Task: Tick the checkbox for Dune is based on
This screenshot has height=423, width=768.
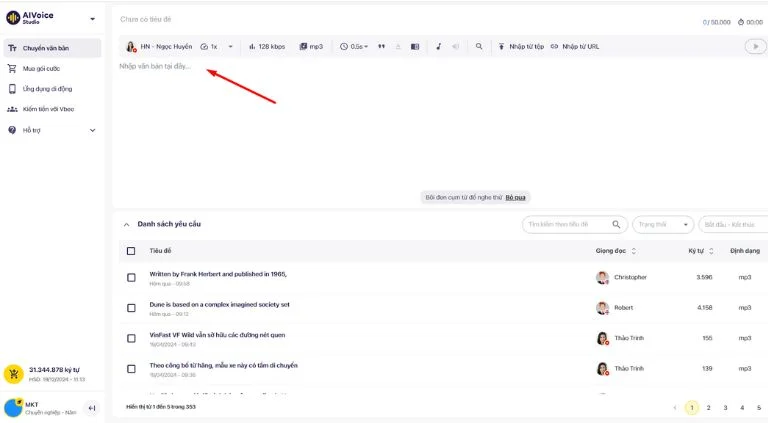Action: click(x=131, y=308)
